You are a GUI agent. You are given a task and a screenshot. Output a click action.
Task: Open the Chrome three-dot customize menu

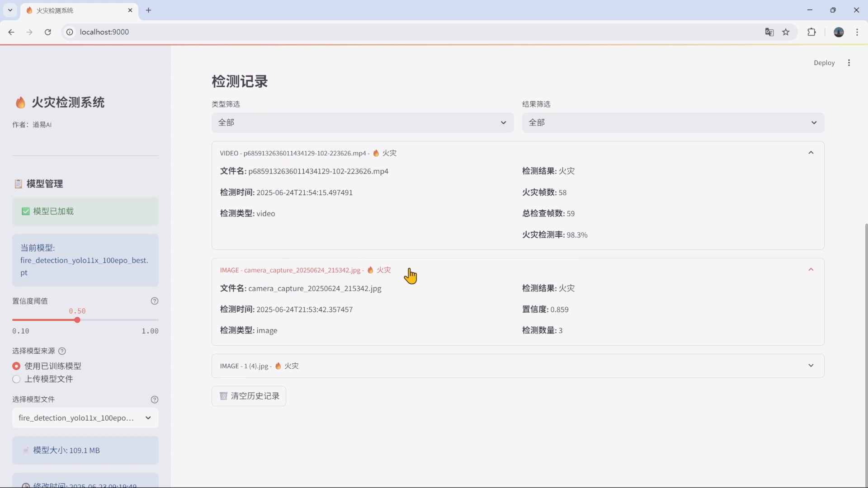pyautogui.click(x=857, y=32)
